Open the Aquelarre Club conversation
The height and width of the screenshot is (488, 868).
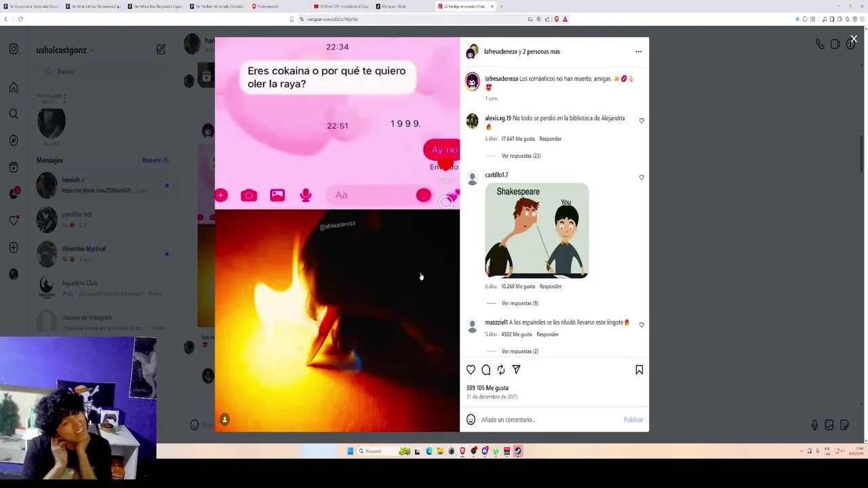tap(102, 288)
